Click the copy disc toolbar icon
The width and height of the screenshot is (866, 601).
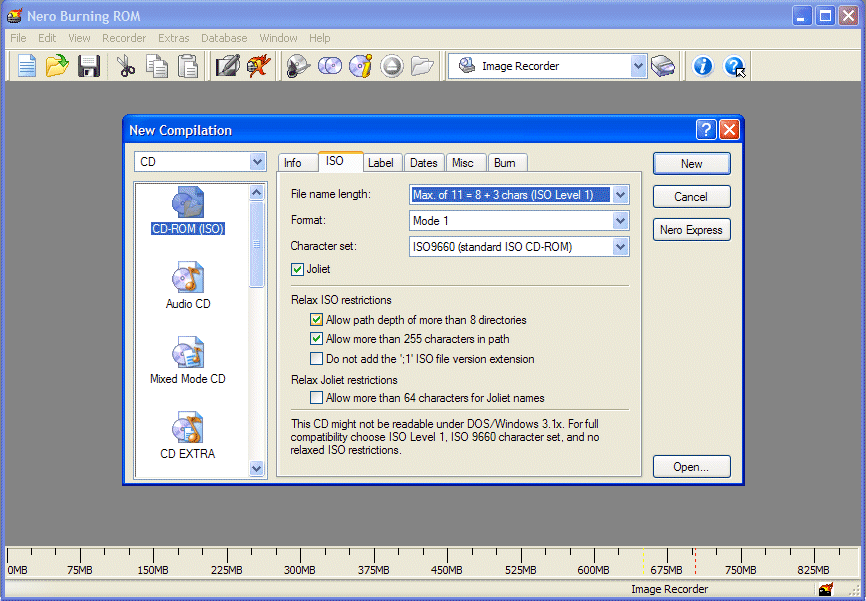click(330, 66)
